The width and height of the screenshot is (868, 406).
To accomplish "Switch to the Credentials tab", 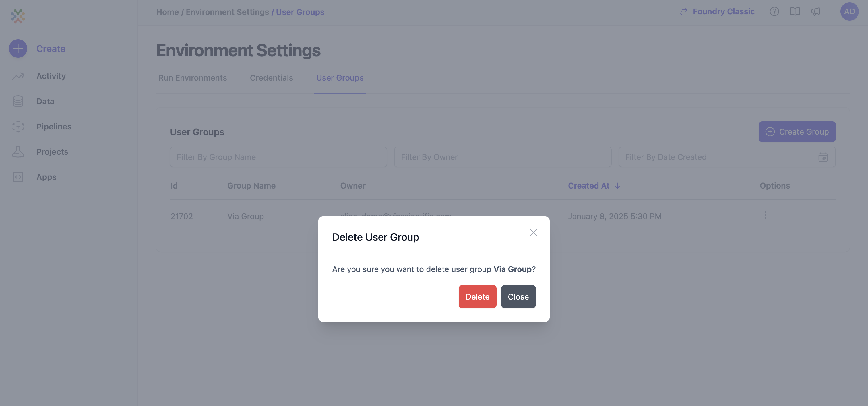I will pos(271,78).
